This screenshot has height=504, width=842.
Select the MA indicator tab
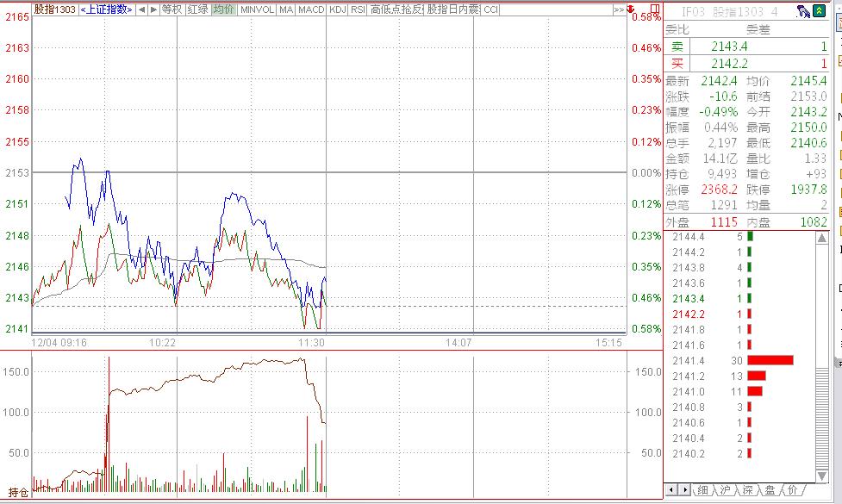[x=286, y=9]
